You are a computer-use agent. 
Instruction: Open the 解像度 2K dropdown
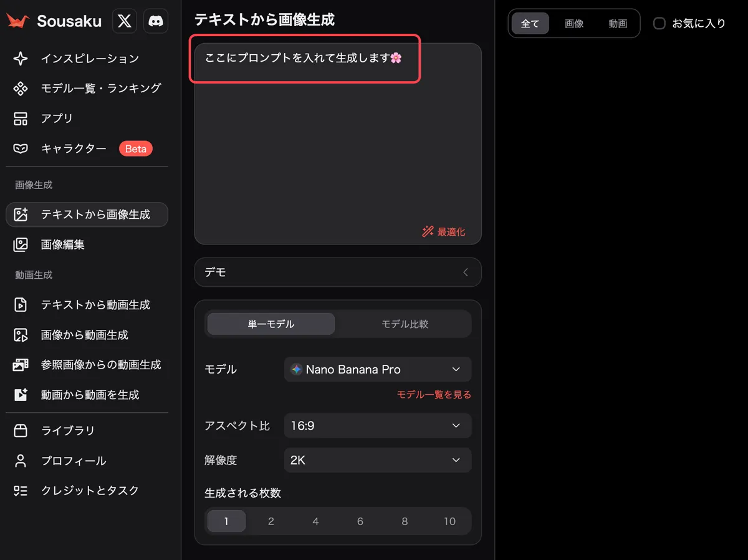(x=378, y=461)
